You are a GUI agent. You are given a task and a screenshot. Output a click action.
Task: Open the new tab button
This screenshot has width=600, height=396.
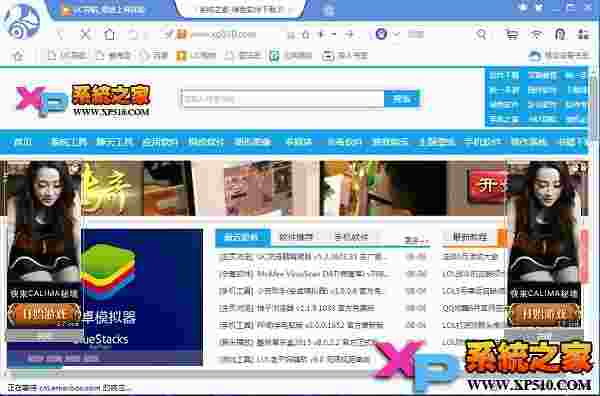pyautogui.click(x=328, y=10)
